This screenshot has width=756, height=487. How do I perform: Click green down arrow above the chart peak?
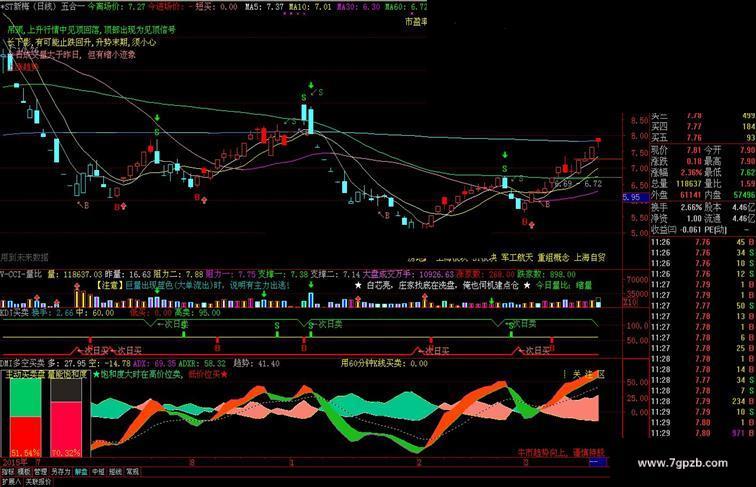pyautogui.click(x=312, y=86)
